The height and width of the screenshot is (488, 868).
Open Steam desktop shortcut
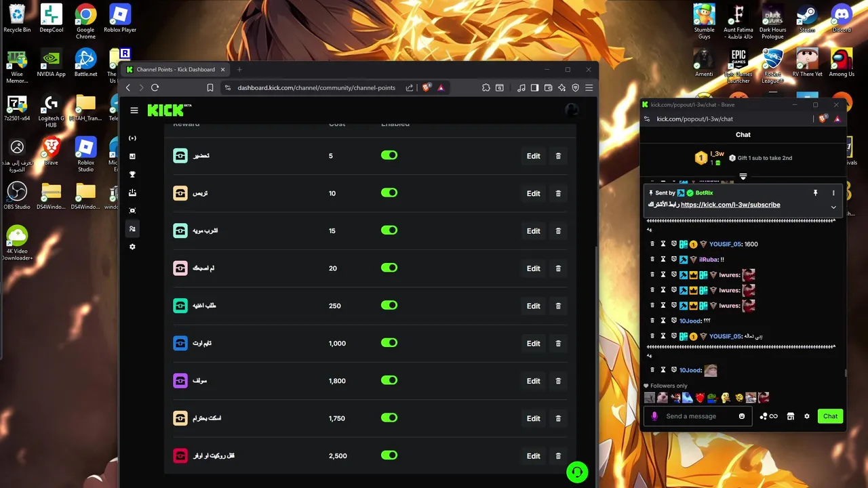click(807, 18)
